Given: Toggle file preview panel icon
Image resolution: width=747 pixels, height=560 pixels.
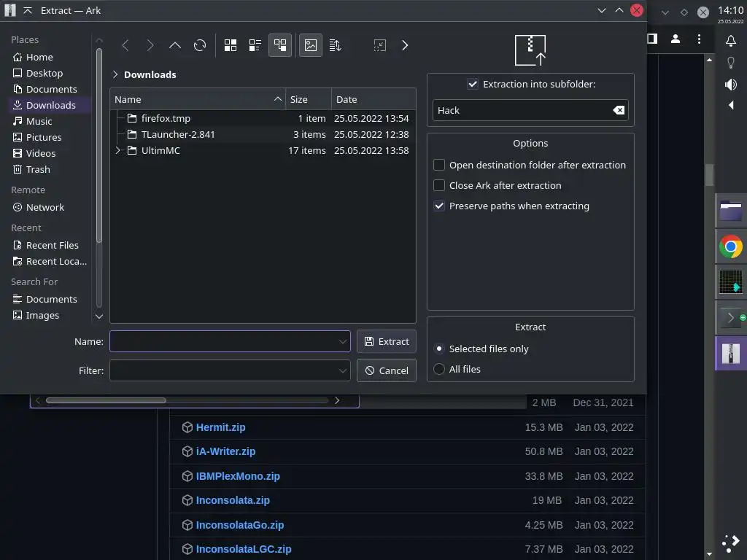Looking at the screenshot, I should click(311, 45).
